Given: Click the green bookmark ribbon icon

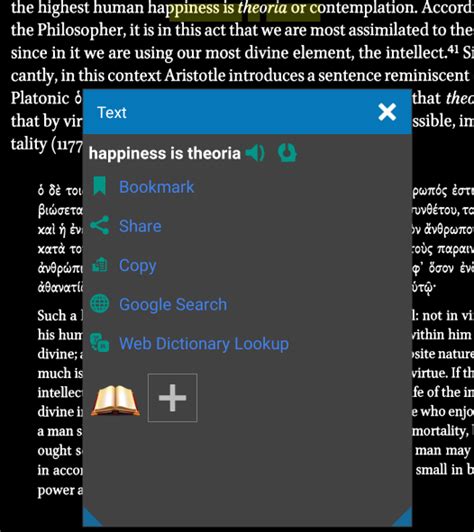Looking at the screenshot, I should pos(99,186).
